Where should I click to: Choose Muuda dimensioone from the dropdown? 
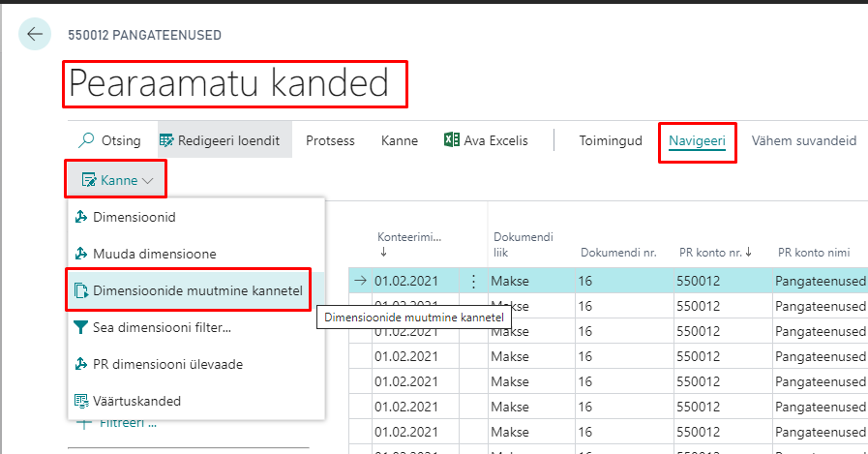click(x=154, y=254)
